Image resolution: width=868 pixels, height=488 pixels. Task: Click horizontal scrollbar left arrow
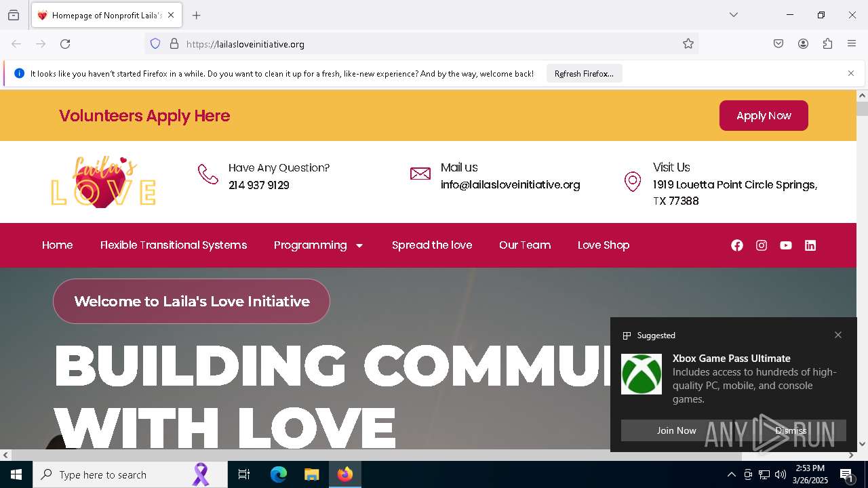5,455
